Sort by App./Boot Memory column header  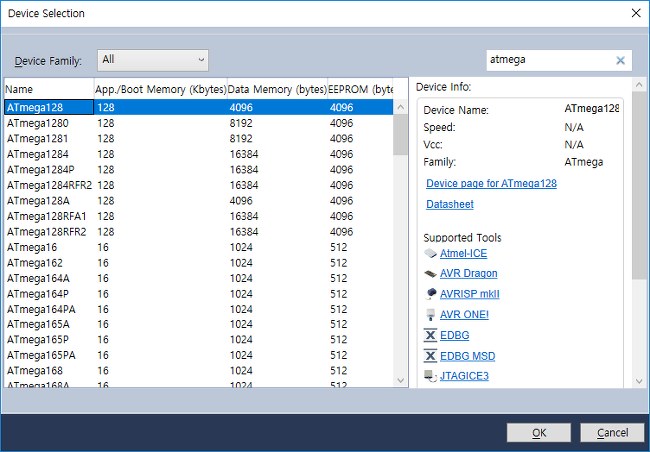pos(161,89)
